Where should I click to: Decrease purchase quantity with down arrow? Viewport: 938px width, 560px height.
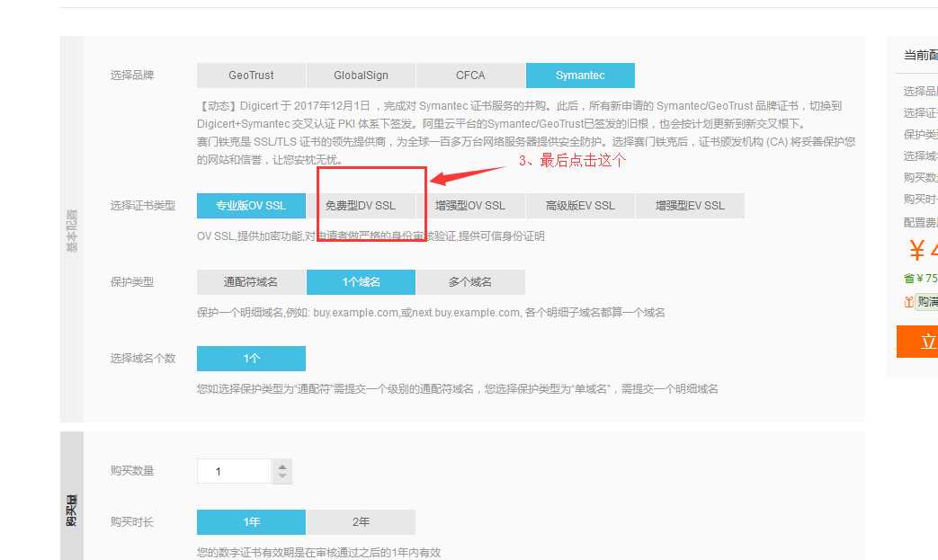pyautogui.click(x=282, y=477)
